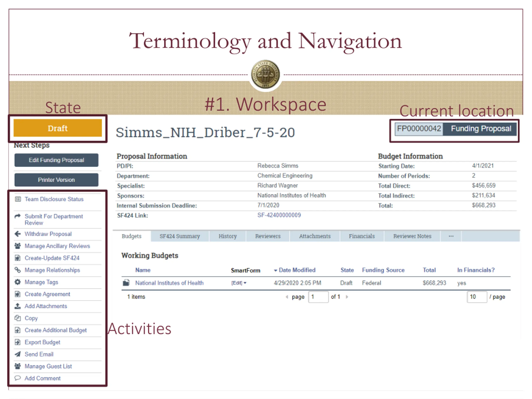This screenshot has height=399, width=532.
Task: Go to the next page arrow
Action: [347, 297]
